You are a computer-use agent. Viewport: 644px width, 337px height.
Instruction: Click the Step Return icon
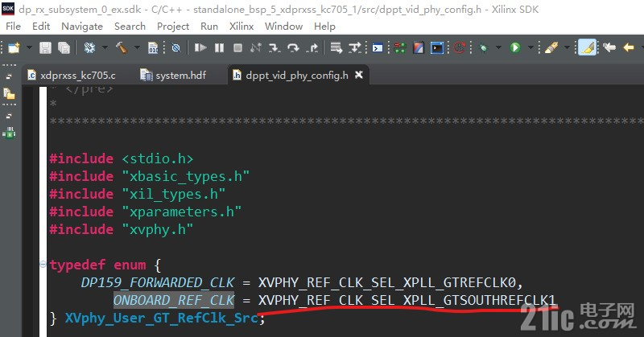pos(312,48)
